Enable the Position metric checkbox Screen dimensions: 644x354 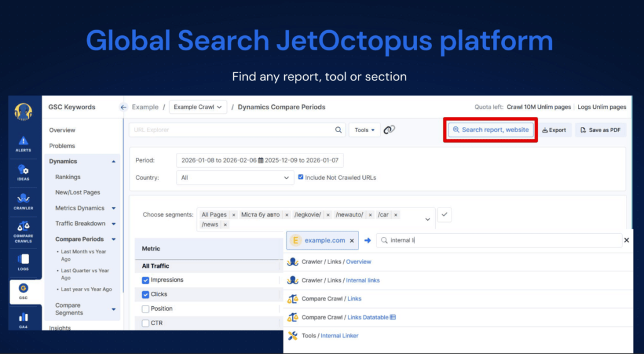pyautogui.click(x=146, y=309)
